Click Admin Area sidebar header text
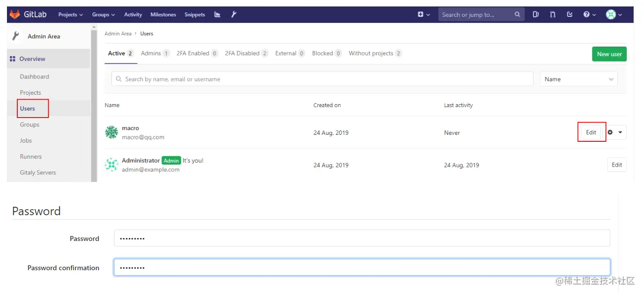The image size is (644, 295). point(44,37)
